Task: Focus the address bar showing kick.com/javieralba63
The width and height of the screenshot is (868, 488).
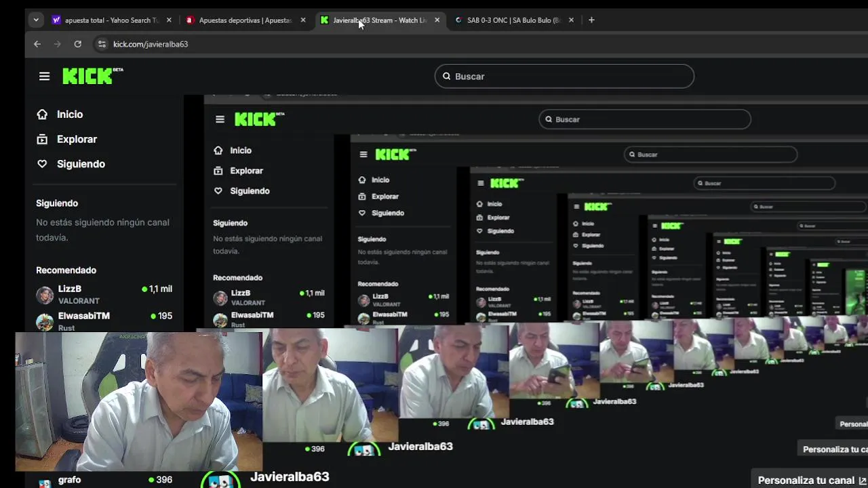Action: [x=151, y=44]
